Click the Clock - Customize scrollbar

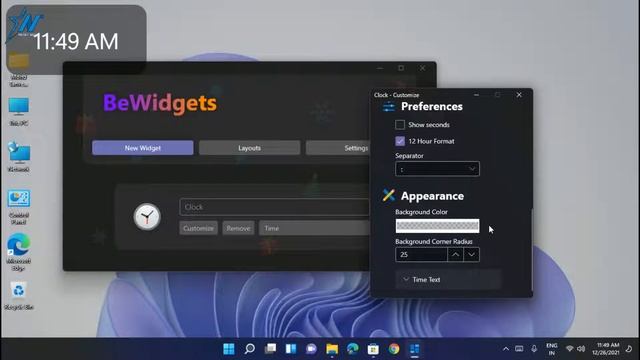[x=531, y=249]
